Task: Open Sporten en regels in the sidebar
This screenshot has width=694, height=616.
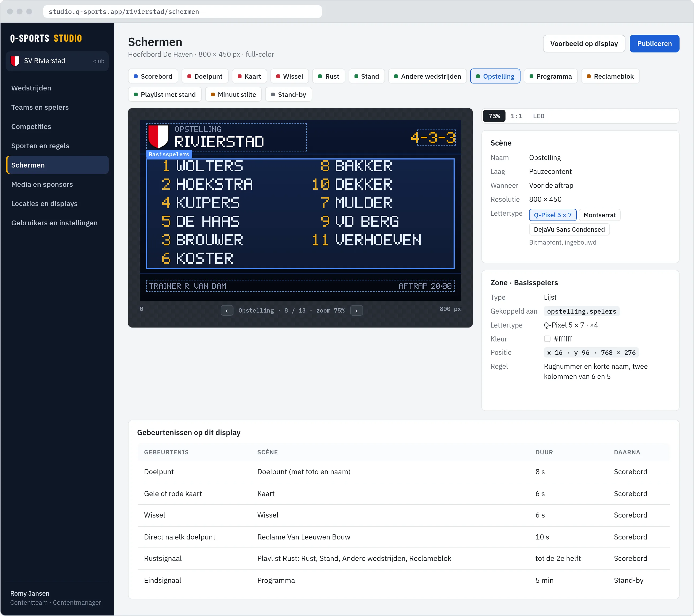Action: (57, 146)
